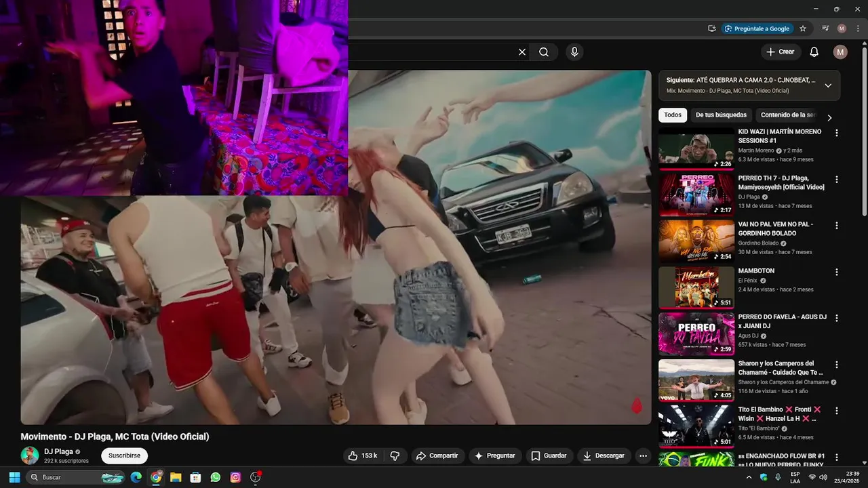Click Gordinho Bolado channel name

pos(758,243)
